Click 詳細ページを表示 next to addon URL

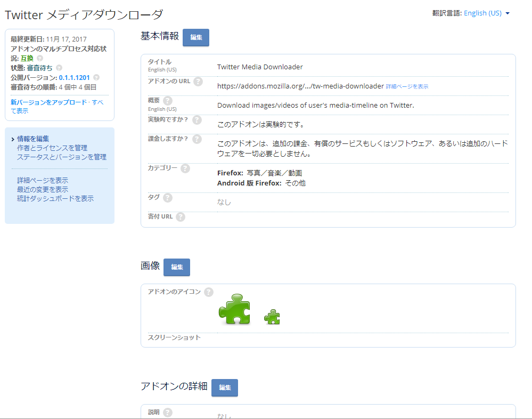pos(407,86)
